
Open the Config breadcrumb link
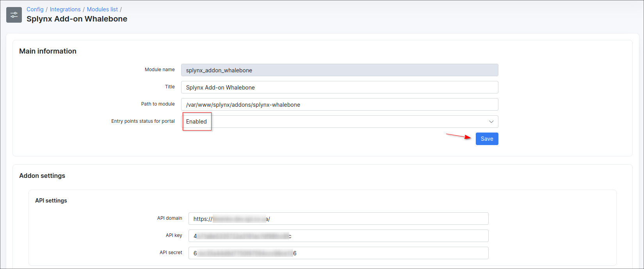point(35,9)
